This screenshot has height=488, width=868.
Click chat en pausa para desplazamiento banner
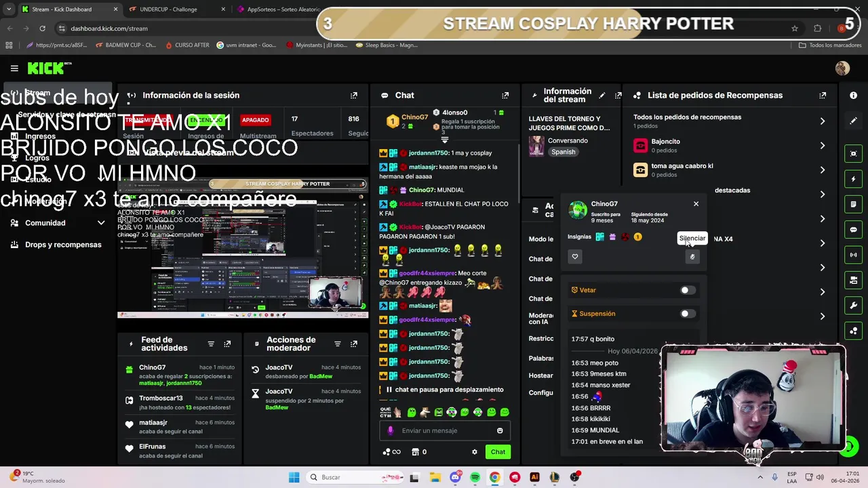click(x=445, y=390)
